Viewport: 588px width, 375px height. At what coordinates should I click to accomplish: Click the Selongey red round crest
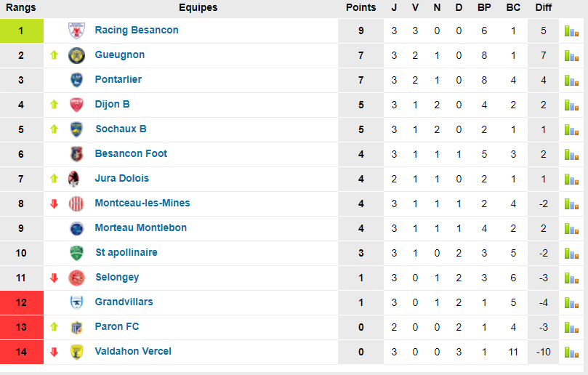click(x=76, y=278)
